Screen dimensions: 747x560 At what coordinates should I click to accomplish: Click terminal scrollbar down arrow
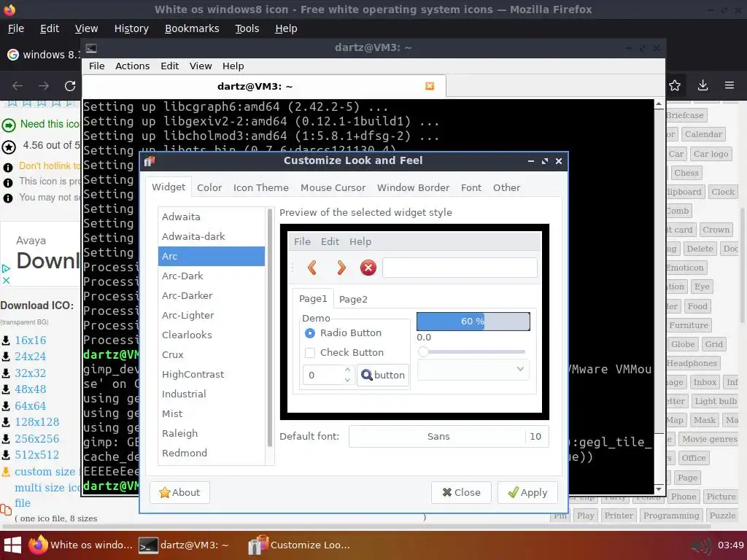[x=659, y=489]
